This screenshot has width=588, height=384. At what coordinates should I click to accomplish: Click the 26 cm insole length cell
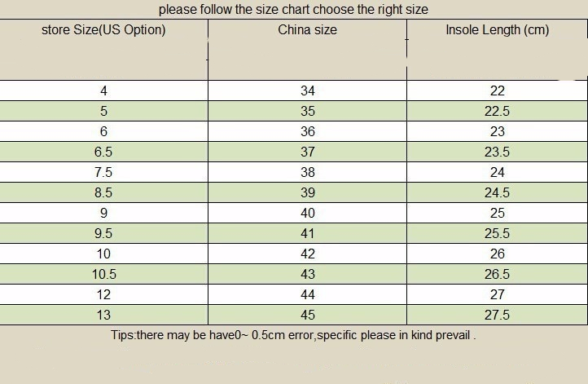497,254
